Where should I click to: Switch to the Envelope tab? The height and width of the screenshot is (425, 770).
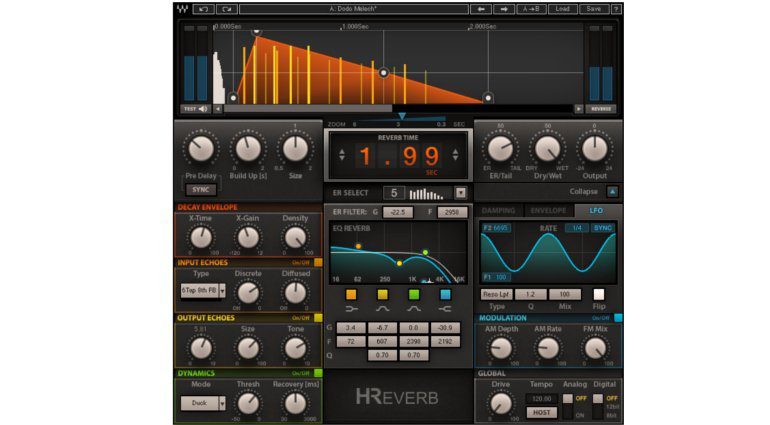549,210
